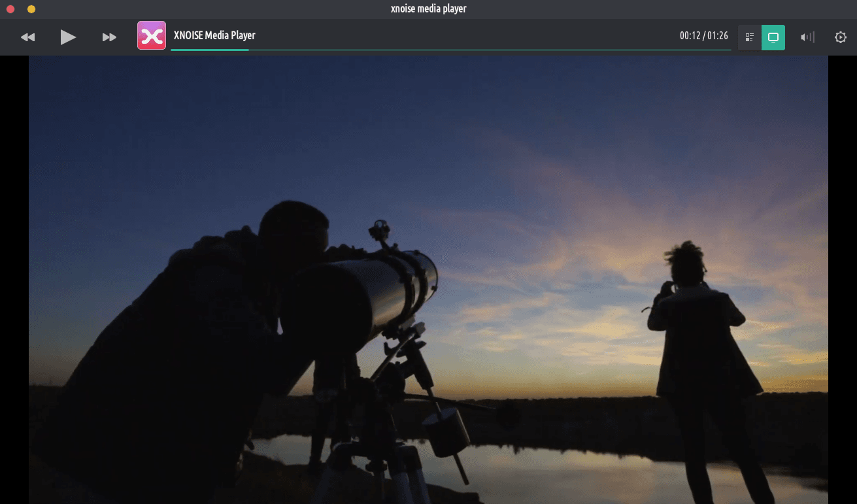
Task: Skip back to the previous track
Action: (27, 37)
